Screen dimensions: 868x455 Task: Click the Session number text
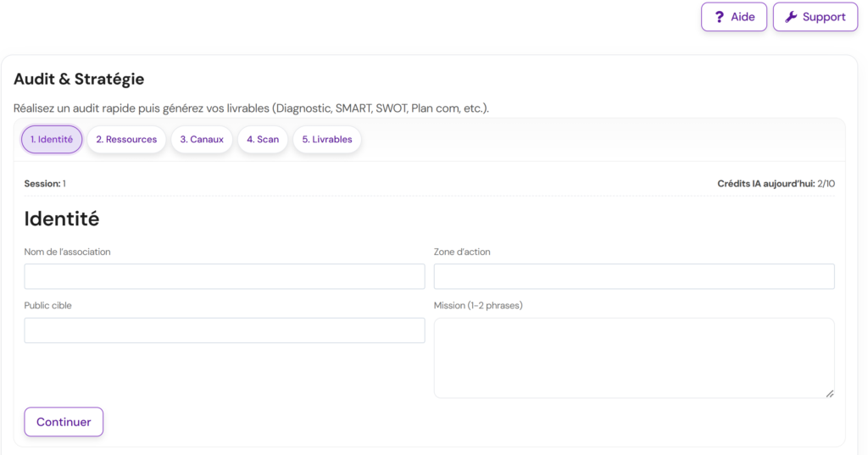(x=45, y=184)
